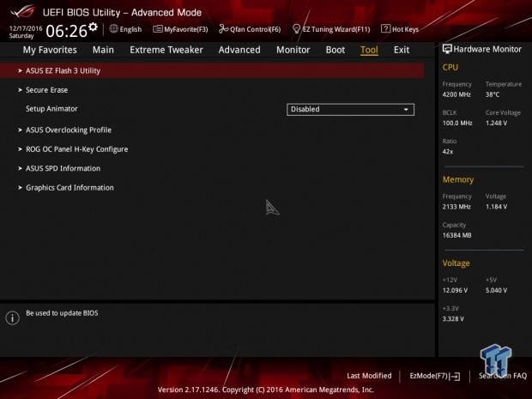Click the Hardware Monitor screen icon
The image size is (532, 399).
(x=447, y=49)
